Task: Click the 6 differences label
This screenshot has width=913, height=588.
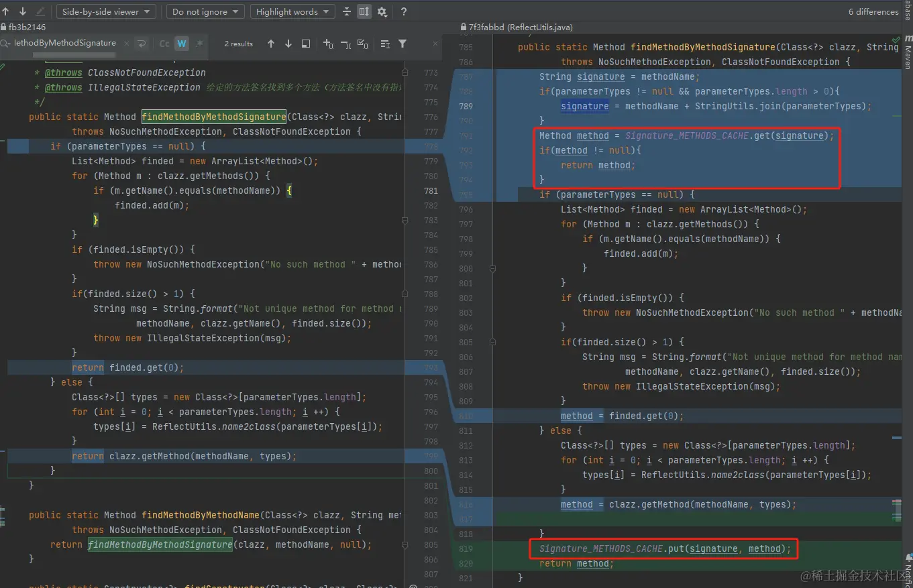Action: [873, 11]
